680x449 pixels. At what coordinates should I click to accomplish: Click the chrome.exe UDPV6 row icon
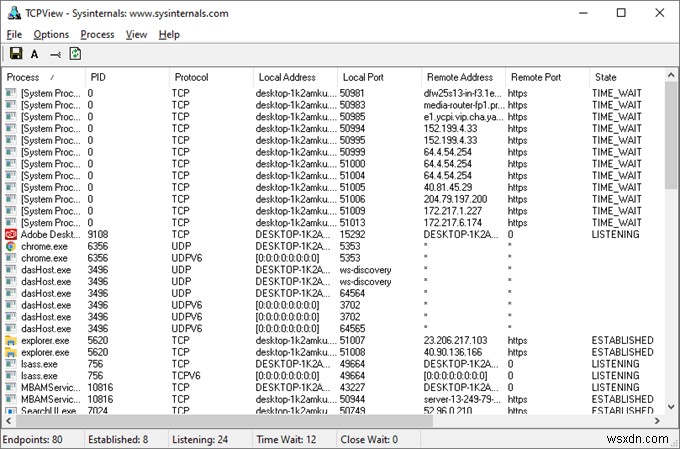(11, 258)
